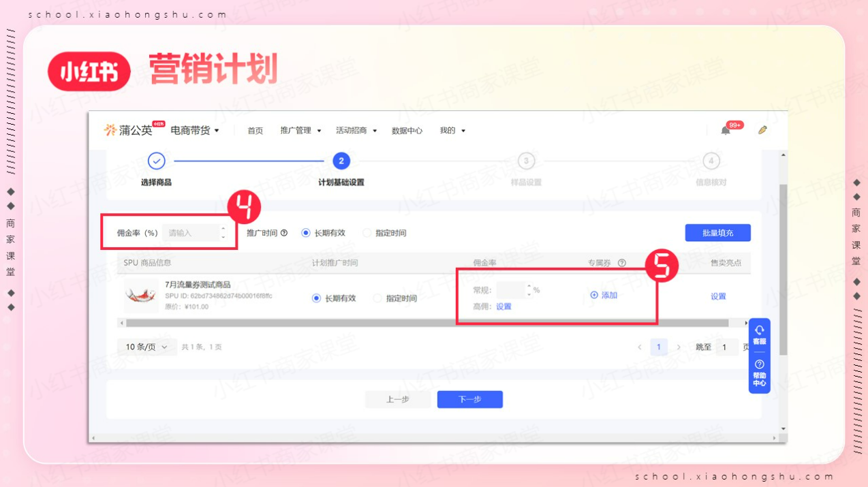Click the SPU 商品信息 column header
The width and height of the screenshot is (868, 487).
coord(147,263)
